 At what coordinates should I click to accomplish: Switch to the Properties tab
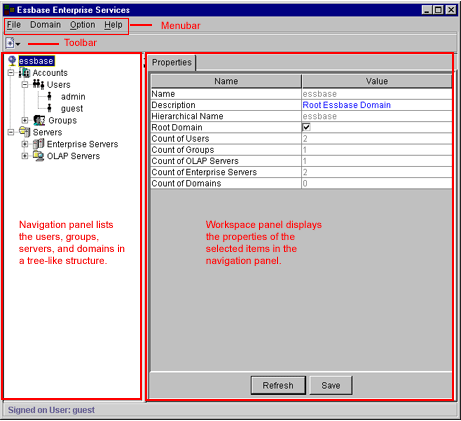tap(172, 62)
